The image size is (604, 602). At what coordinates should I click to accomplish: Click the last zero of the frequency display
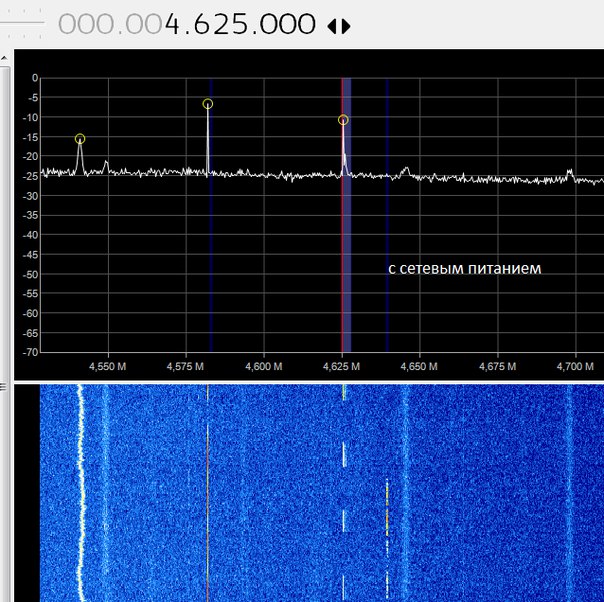(307, 24)
